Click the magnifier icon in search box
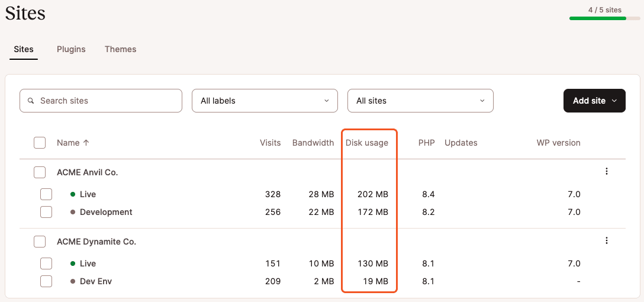This screenshot has height=302, width=644. tap(30, 101)
